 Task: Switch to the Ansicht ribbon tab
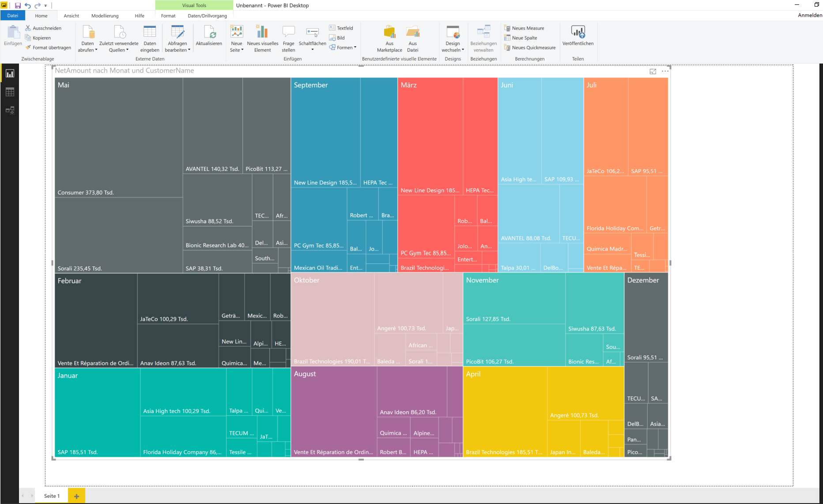click(x=72, y=16)
